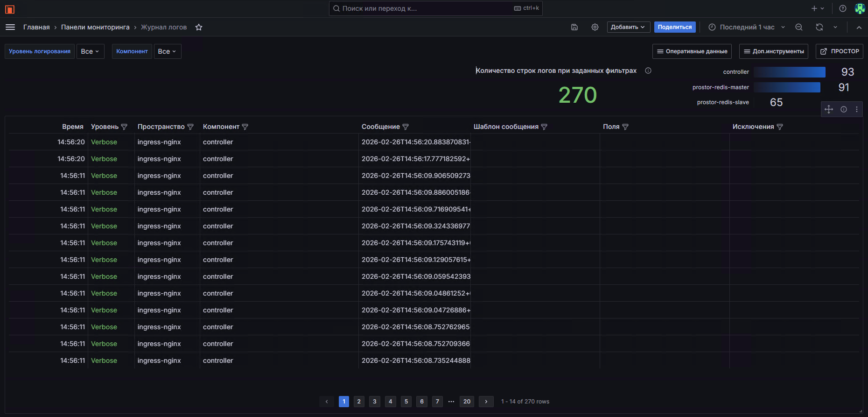Open the hamburger sidebar menu

click(10, 27)
